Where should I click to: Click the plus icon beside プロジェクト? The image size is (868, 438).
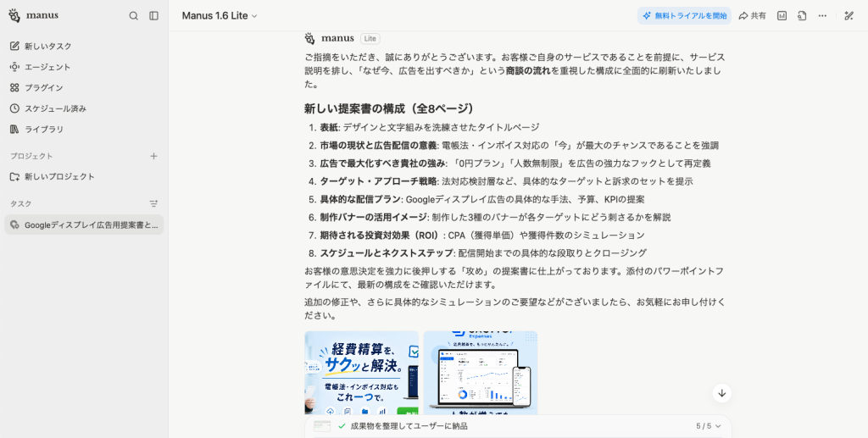coord(154,156)
